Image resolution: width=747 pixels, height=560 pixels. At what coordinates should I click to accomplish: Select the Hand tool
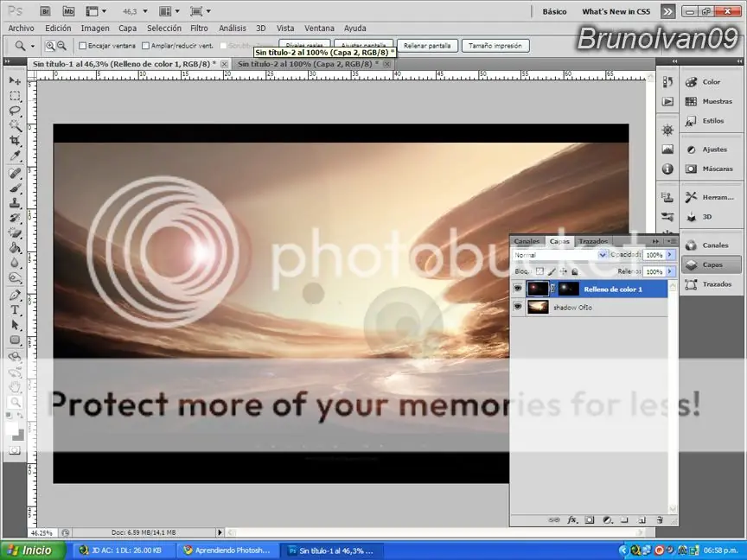(x=15, y=386)
